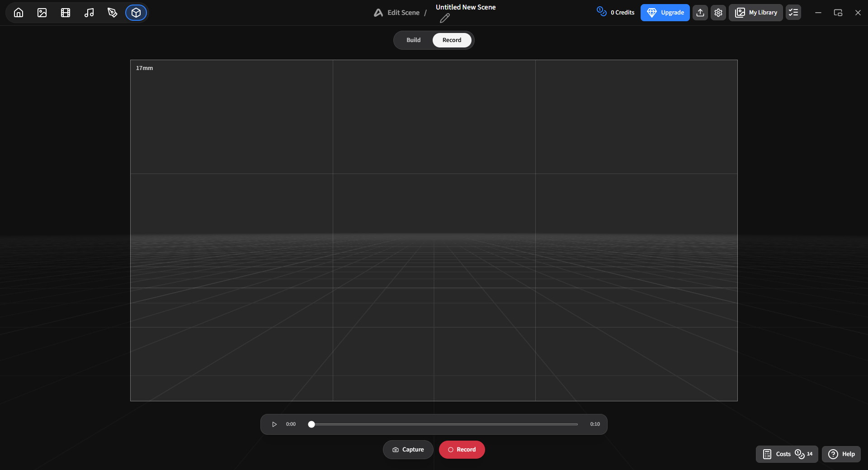Switch to the Build tab
Image resolution: width=868 pixels, height=470 pixels.
click(413, 40)
